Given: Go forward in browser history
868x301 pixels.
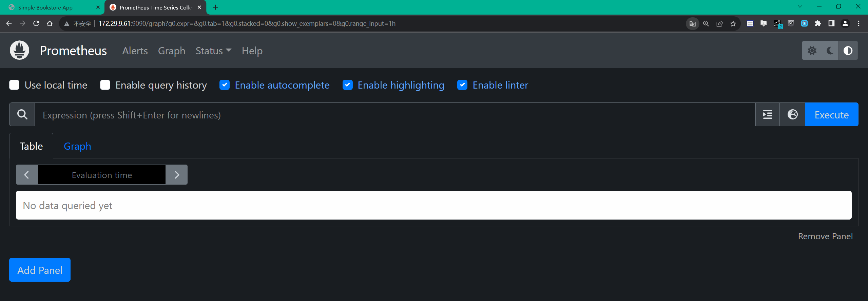Looking at the screenshot, I should 22,23.
